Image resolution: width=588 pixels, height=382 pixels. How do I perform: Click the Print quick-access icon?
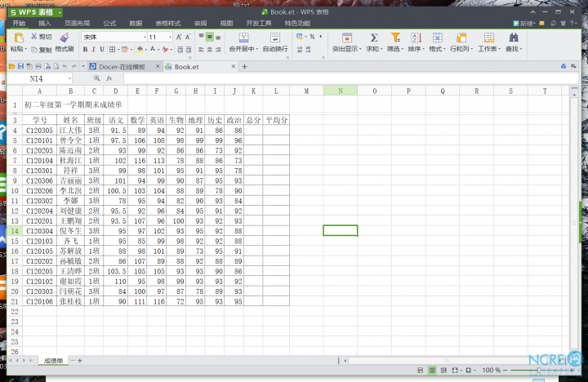click(38, 66)
